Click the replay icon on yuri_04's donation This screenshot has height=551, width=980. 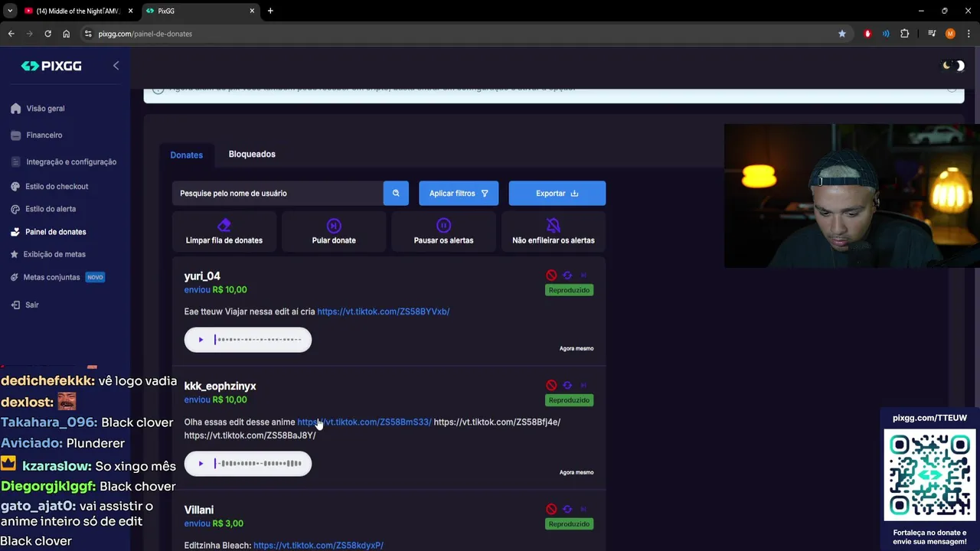[567, 275]
